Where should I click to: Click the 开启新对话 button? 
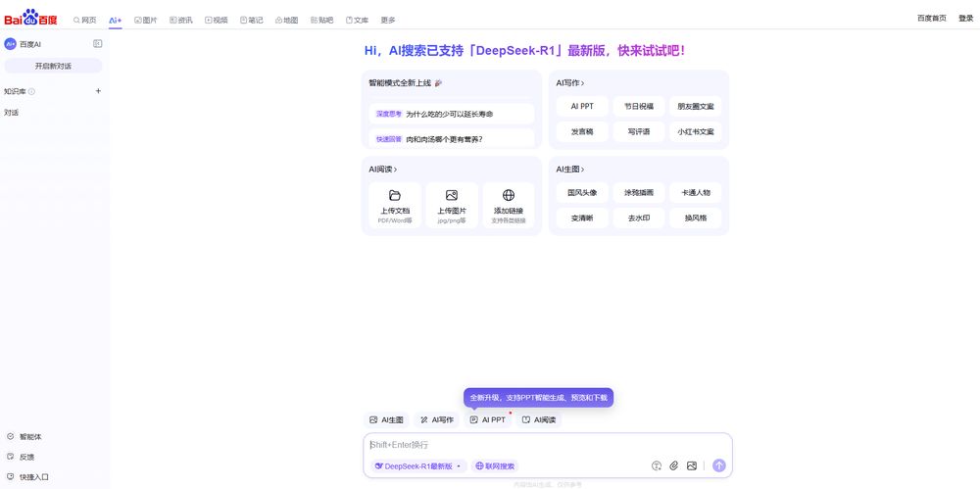(x=53, y=66)
